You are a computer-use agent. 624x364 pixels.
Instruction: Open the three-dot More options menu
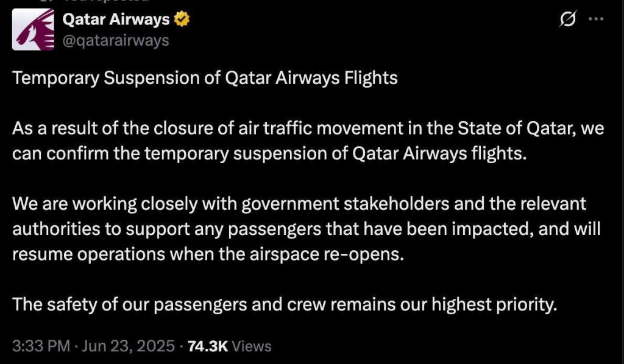595,19
